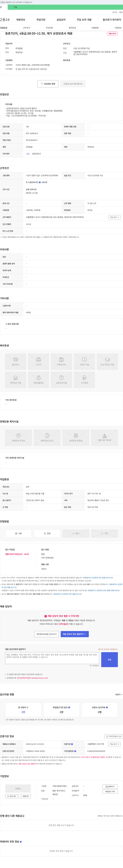Click 고용24 입사지원 0명 count
Screen dimensions: 123x868
[x=100, y=712]
